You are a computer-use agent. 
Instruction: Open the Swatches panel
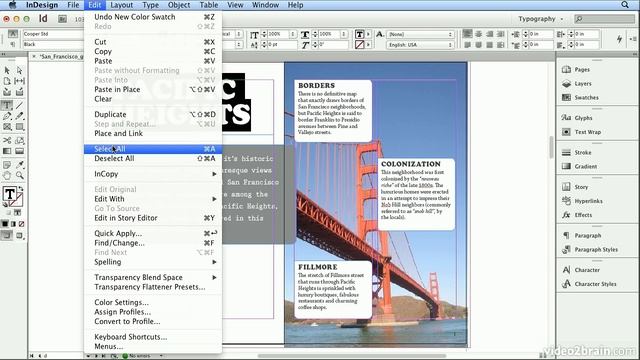[x=587, y=97]
